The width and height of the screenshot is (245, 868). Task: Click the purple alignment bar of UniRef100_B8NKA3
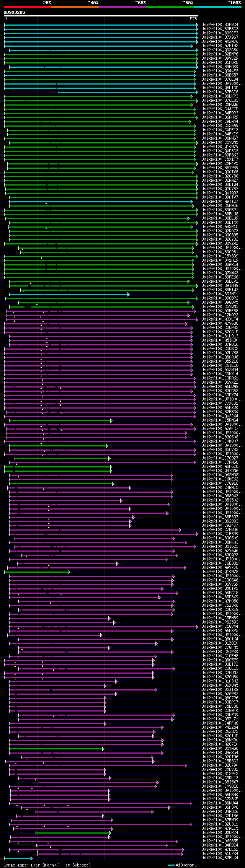(98, 542)
